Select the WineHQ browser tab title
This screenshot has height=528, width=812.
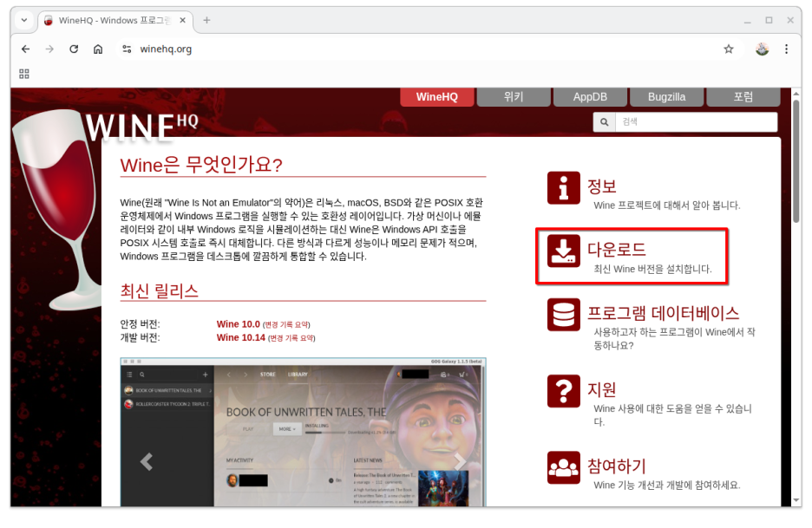[115, 20]
